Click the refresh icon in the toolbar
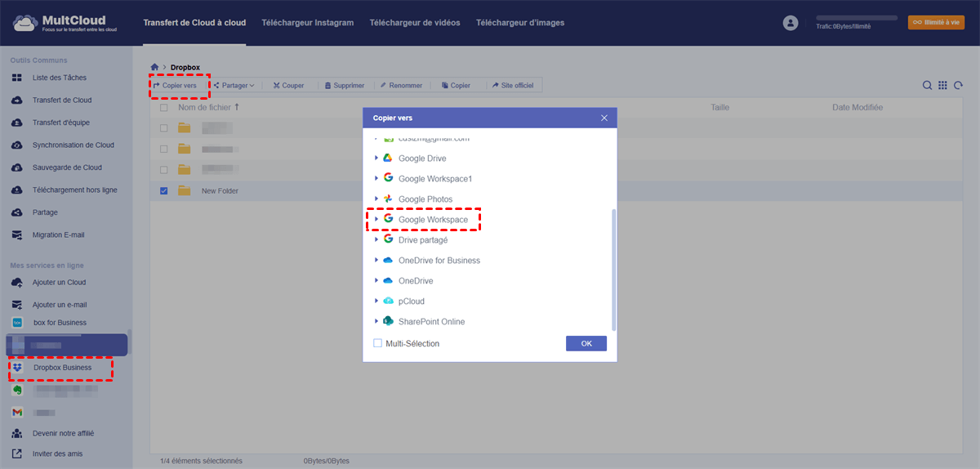The image size is (980, 469). (x=958, y=85)
